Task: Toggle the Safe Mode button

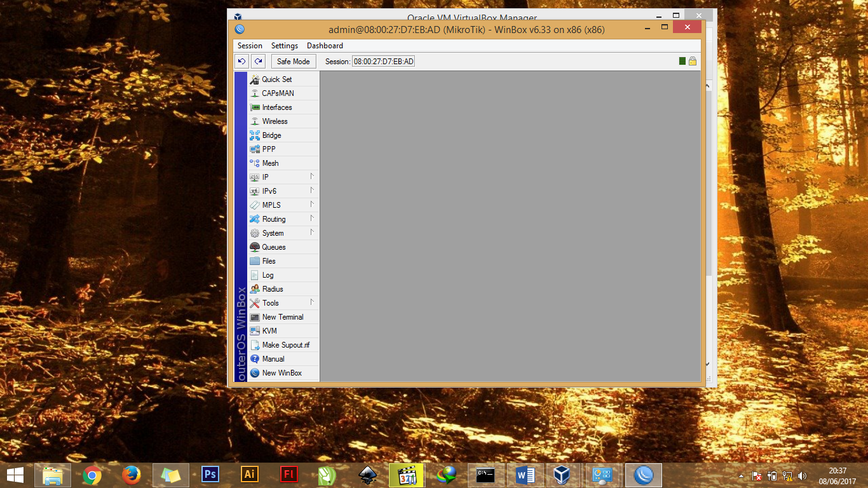Action: (x=294, y=61)
